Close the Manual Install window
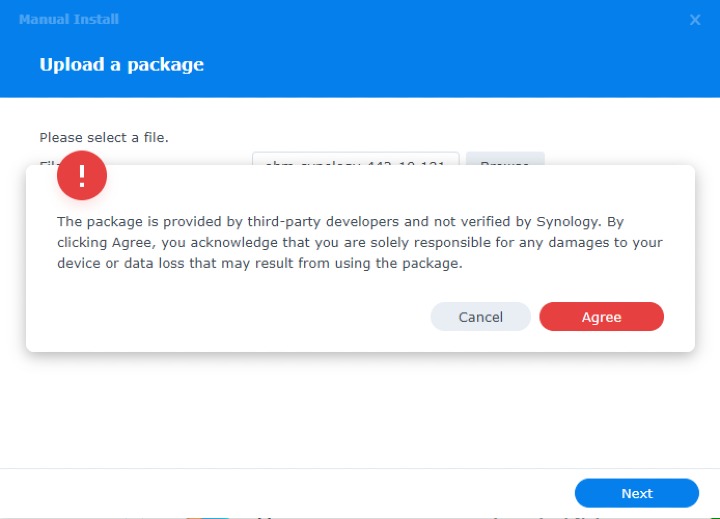 click(x=695, y=20)
